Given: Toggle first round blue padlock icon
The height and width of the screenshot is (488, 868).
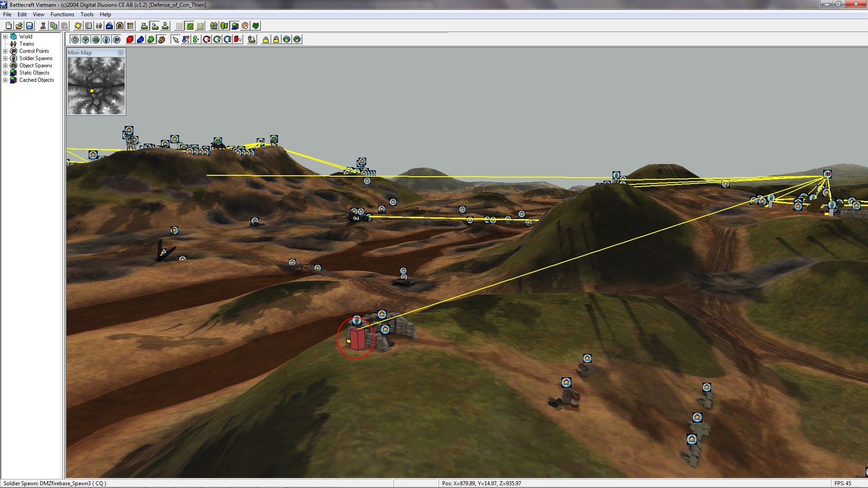Looking at the screenshot, I should coord(287,39).
